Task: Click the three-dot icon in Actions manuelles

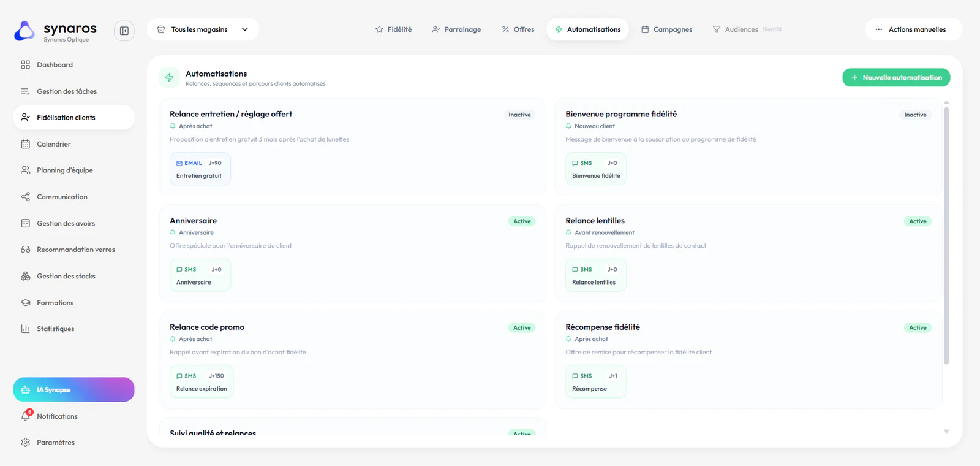Action: click(x=879, y=29)
